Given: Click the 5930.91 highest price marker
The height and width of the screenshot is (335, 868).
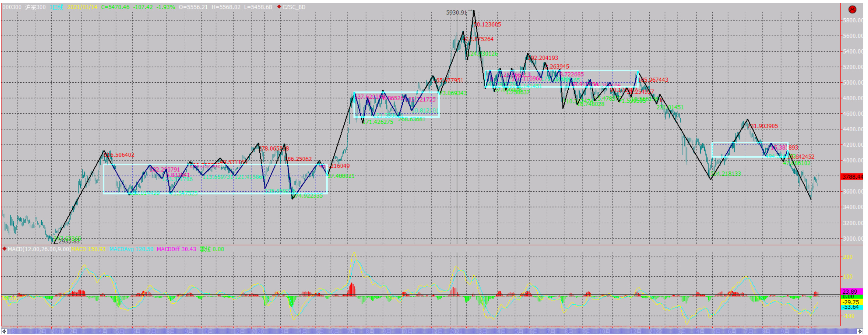Looking at the screenshot, I should click(456, 13).
